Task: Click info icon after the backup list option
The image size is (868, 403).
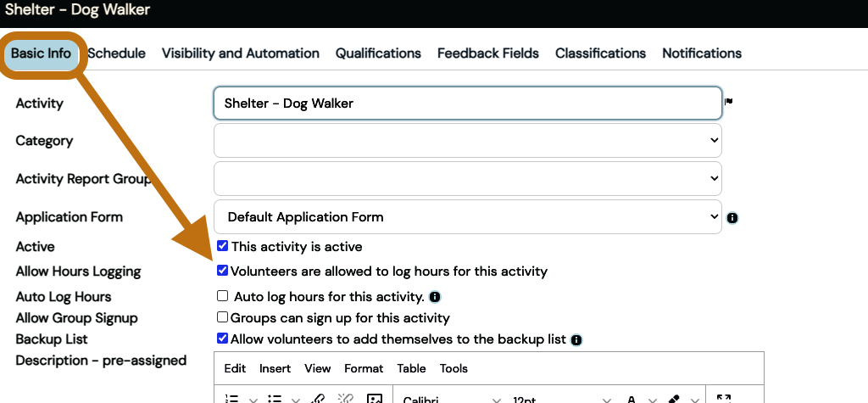Action: (576, 339)
